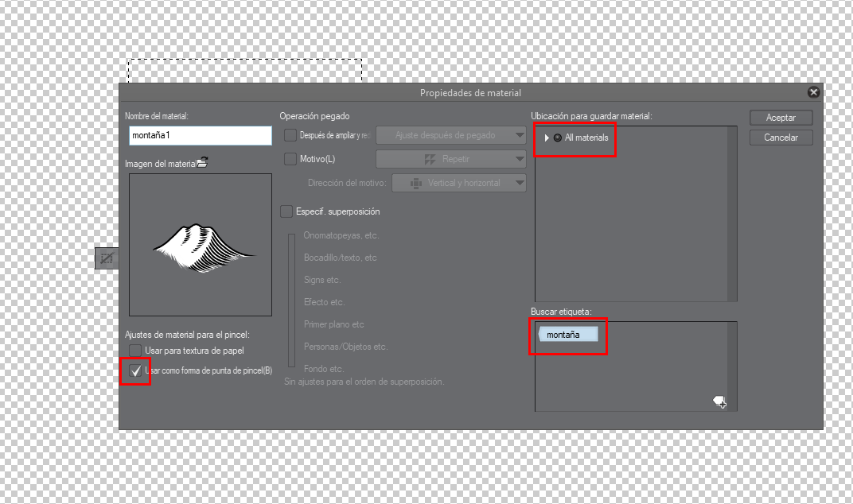Click the save location list scrollbar
Viewport: 853px width, 504px height.
732,214
